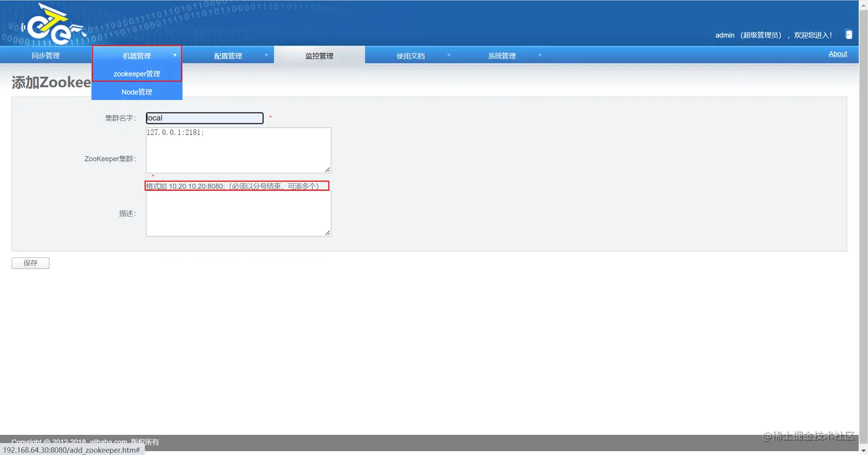Click the ZooKeeper集群 label
The height and width of the screenshot is (455, 868).
pos(110,159)
